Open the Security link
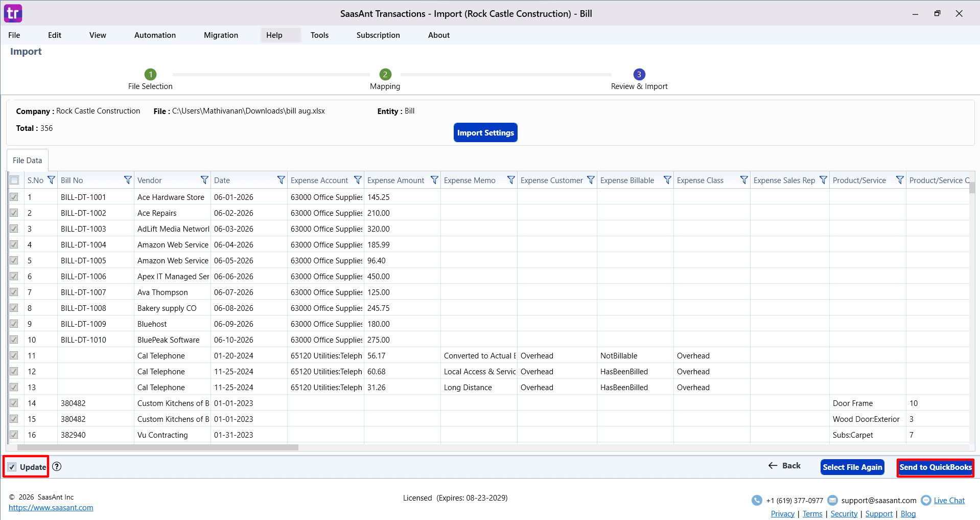Viewport: 980px width, 520px height. point(844,514)
